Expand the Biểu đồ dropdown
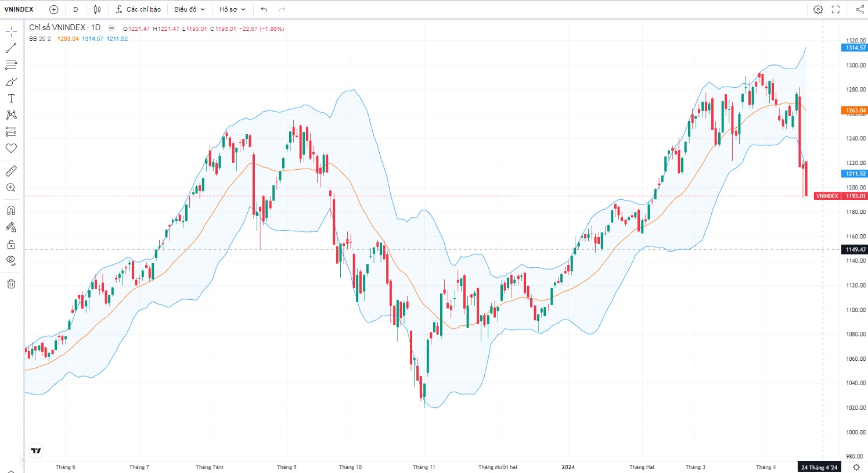 [x=189, y=9]
